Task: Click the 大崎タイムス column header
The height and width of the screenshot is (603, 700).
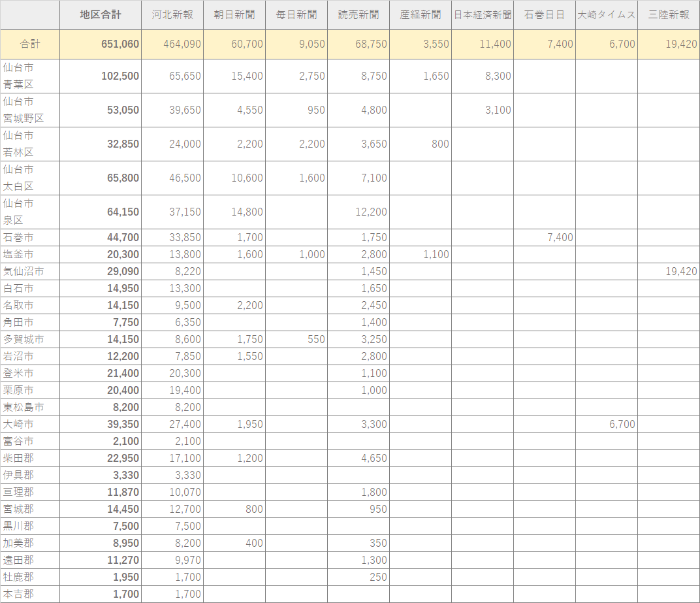Action: tap(606, 15)
